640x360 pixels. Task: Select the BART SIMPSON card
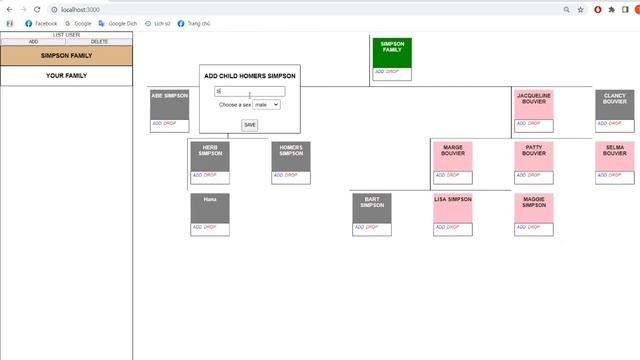click(372, 208)
